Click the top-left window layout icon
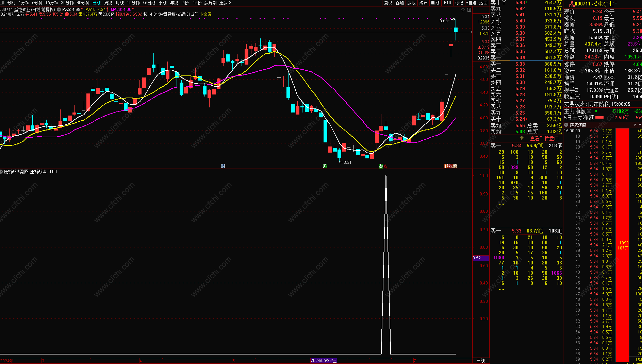Screen dimensions: 642x364 tap(2, 3)
